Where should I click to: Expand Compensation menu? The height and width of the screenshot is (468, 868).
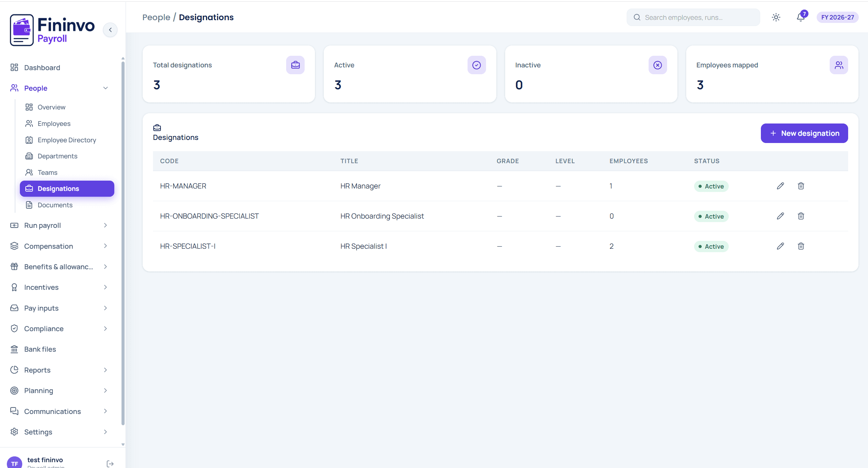[x=62, y=246]
